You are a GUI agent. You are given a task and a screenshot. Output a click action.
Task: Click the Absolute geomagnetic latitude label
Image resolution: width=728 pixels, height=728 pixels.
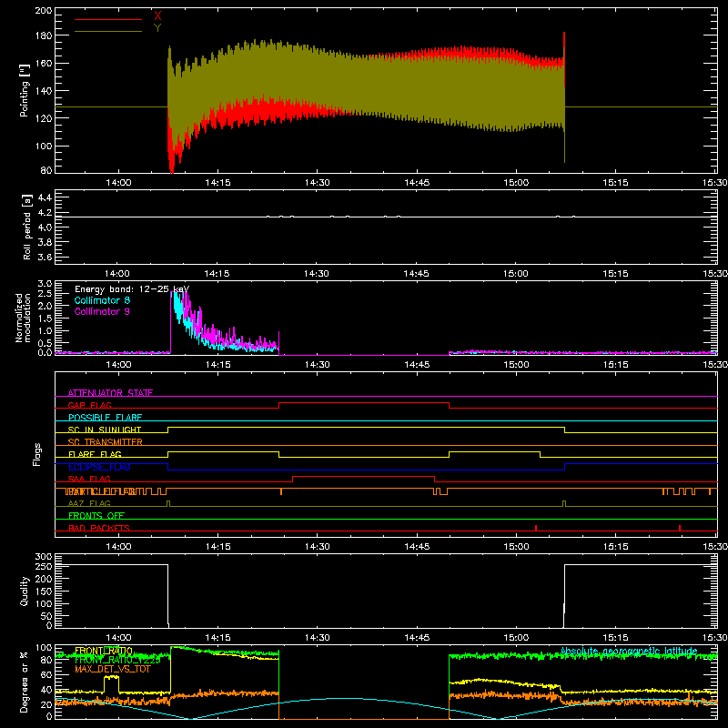(629, 652)
